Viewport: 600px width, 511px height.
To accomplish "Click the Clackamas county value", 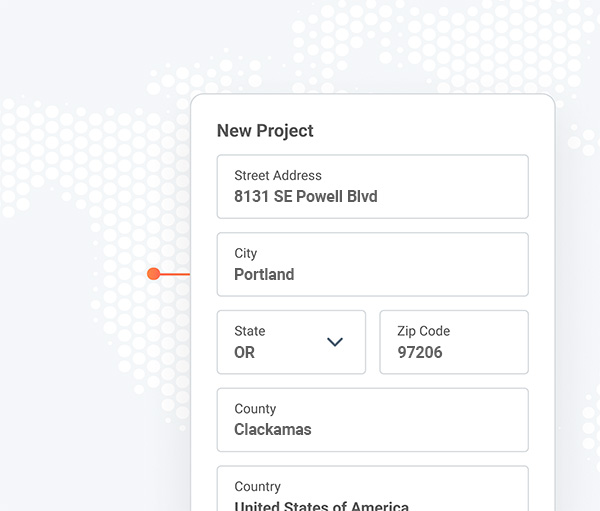I will tap(273, 430).
